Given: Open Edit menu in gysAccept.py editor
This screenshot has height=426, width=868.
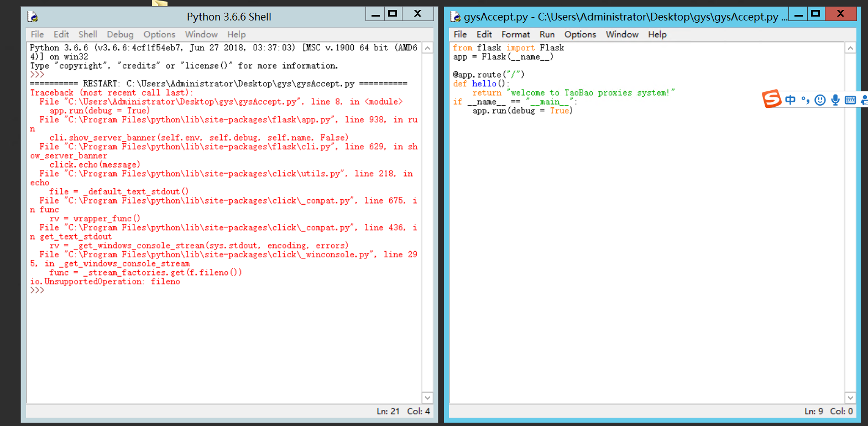Looking at the screenshot, I should 484,34.
